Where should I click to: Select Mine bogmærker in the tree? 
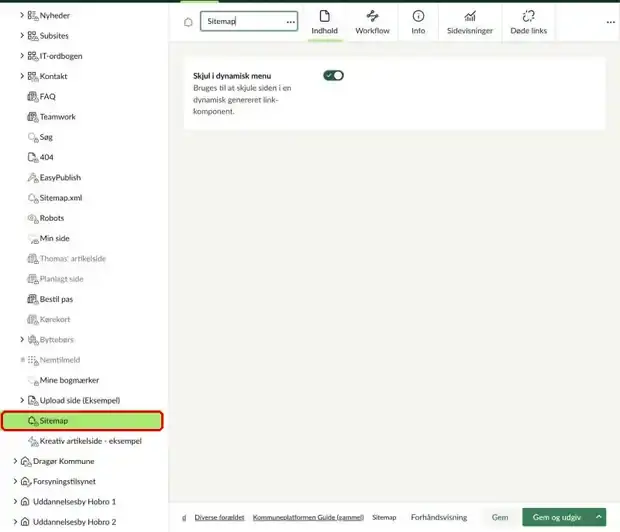pyautogui.click(x=69, y=380)
